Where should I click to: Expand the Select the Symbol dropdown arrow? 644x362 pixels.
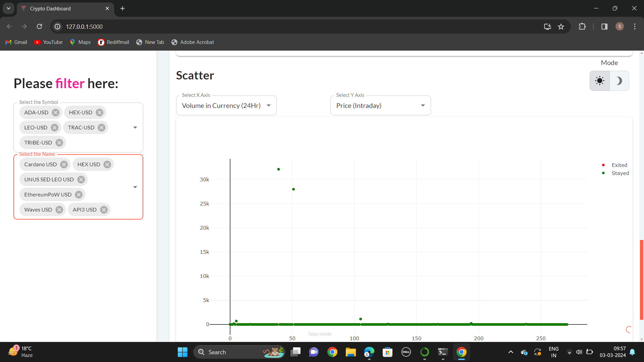click(135, 128)
